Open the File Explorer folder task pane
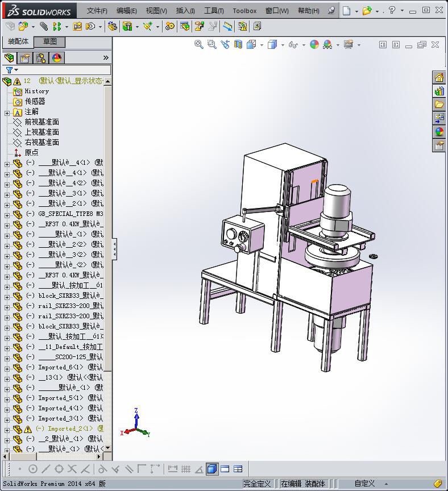The image size is (448, 491). 439,105
